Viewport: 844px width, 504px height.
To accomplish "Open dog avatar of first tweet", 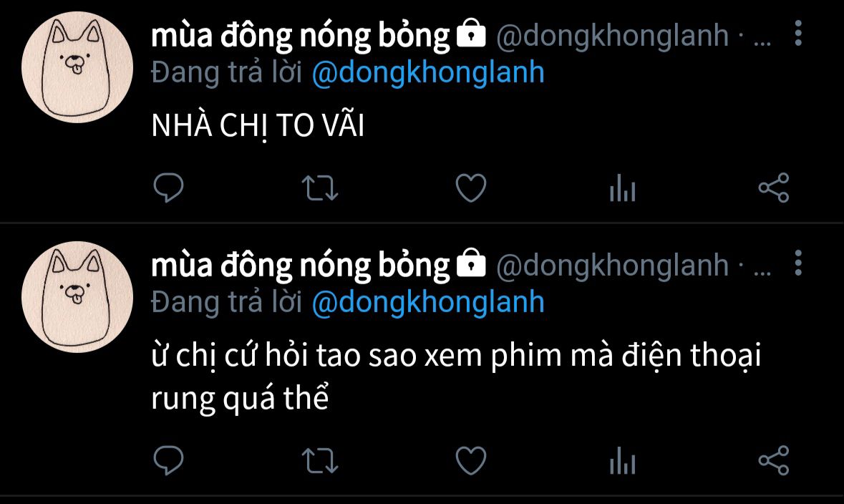I will pyautogui.click(x=77, y=67).
